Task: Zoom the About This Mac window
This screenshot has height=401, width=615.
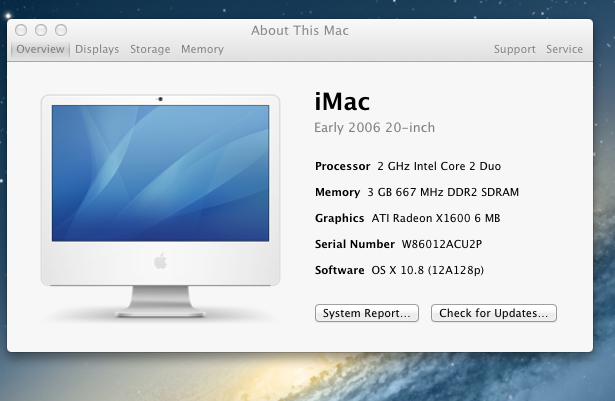Action: [x=61, y=30]
